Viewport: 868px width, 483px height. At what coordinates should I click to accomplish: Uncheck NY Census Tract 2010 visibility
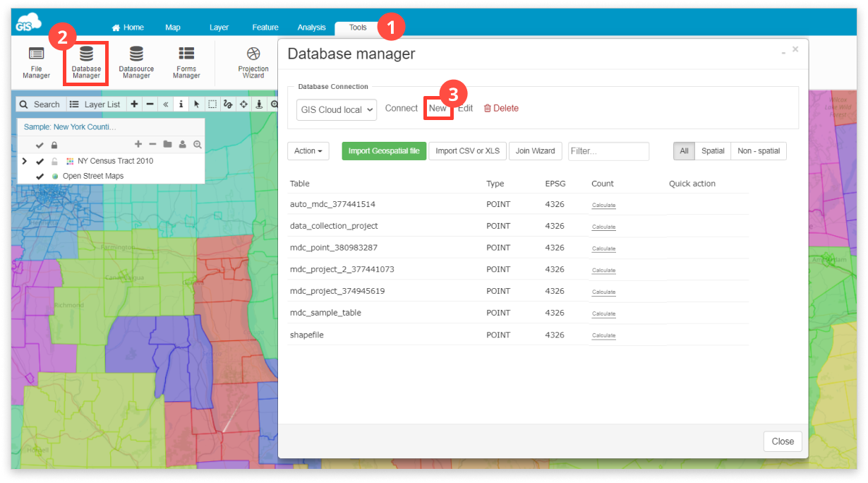coord(38,160)
